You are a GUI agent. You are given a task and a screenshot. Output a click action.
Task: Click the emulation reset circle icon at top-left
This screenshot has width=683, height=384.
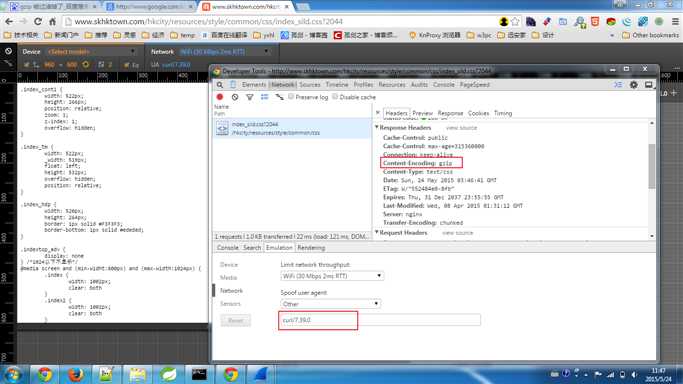[8, 51]
